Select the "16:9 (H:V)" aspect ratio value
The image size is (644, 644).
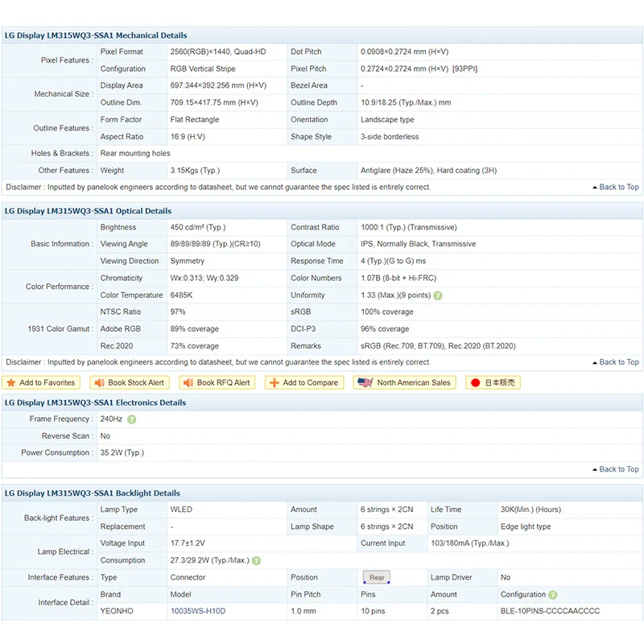188,137
